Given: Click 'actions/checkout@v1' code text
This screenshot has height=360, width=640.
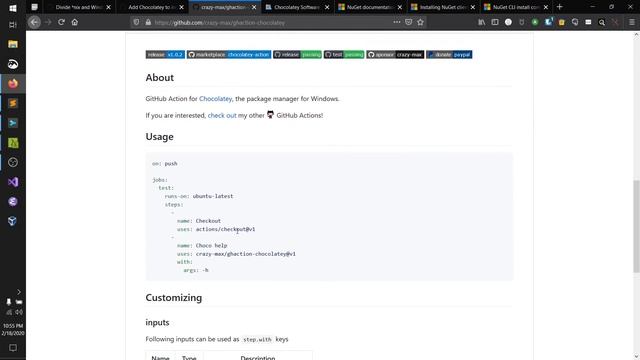Looking at the screenshot, I should pyautogui.click(x=225, y=229).
